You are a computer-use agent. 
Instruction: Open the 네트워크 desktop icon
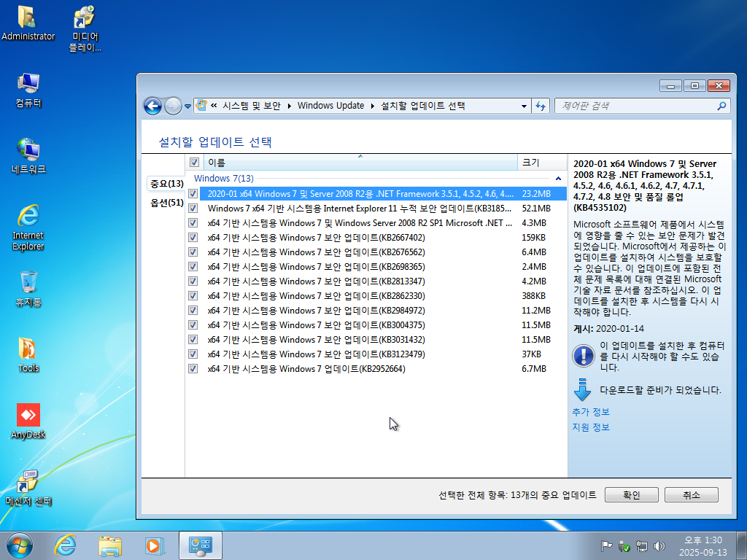click(x=28, y=156)
